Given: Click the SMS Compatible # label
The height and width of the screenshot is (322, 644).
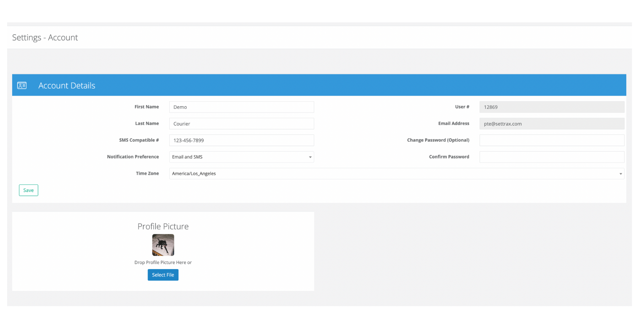Looking at the screenshot, I should pyautogui.click(x=139, y=140).
